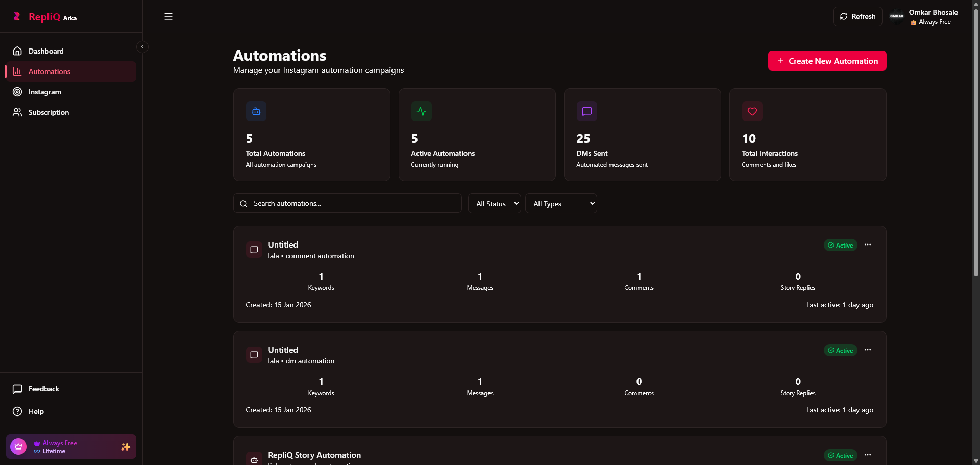The width and height of the screenshot is (980, 465).
Task: Click the RepliQ logo icon
Action: pyautogui.click(x=17, y=17)
